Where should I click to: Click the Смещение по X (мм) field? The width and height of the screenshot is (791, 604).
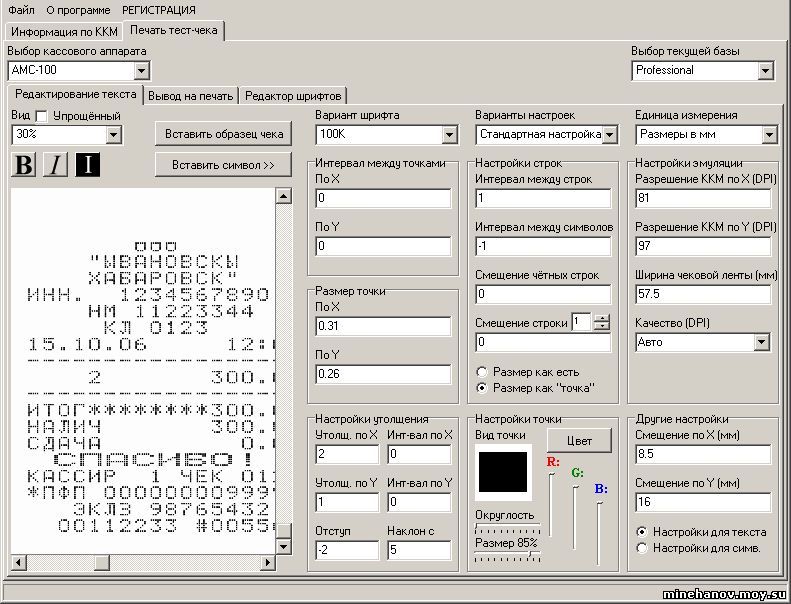703,454
